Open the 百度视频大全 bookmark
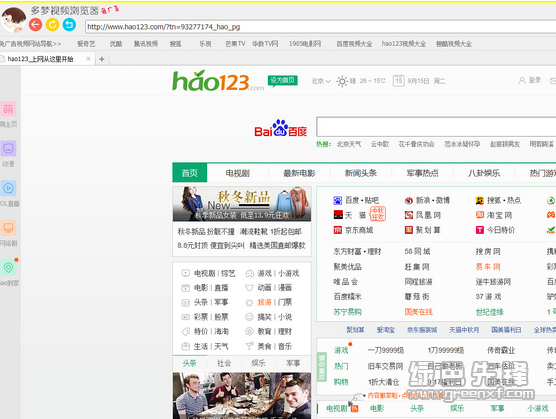Image resolution: width=556 pixels, height=419 pixels. pyautogui.click(x=354, y=44)
